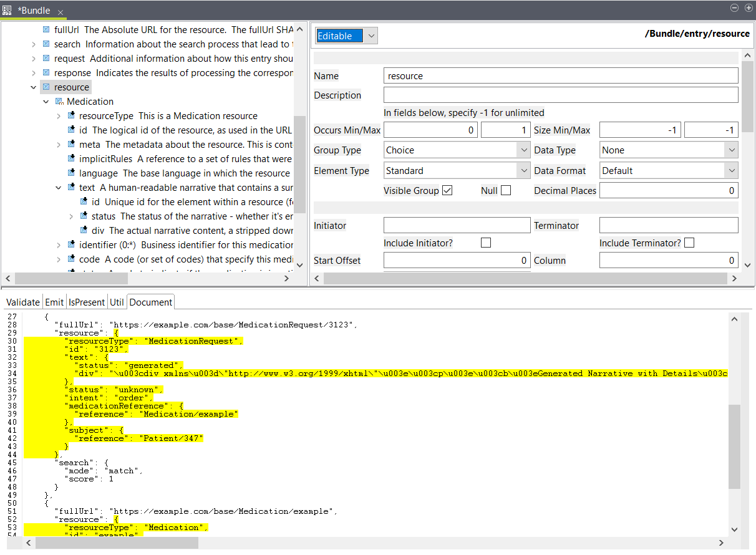Collapse the text node in the tree

pos(59,188)
